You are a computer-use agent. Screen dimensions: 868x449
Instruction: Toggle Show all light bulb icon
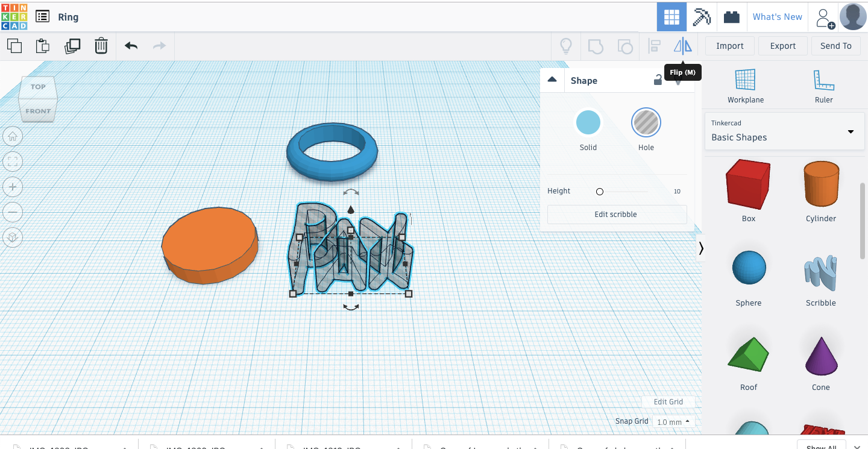[566, 46]
